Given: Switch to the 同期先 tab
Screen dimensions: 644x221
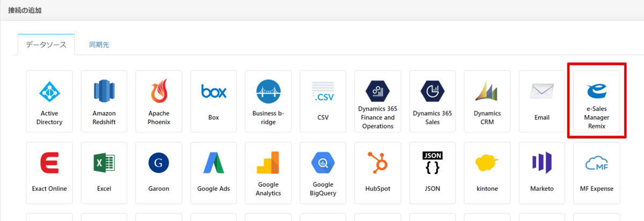Looking at the screenshot, I should 99,45.
